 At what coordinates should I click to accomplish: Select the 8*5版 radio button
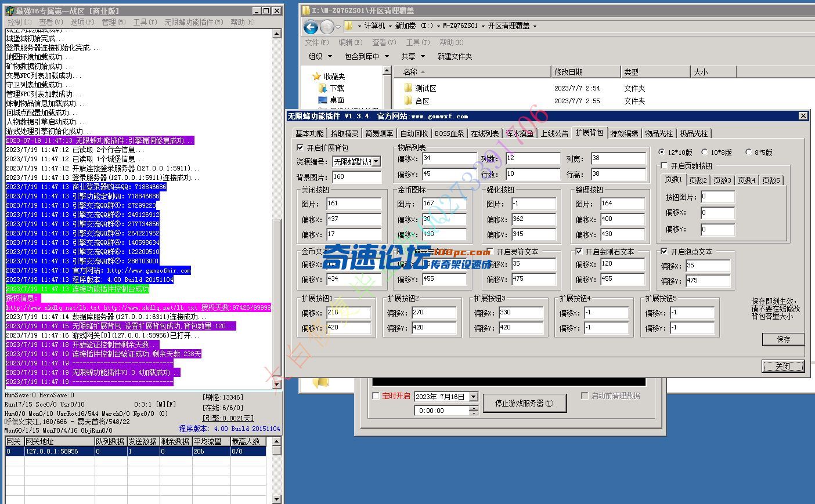click(748, 152)
